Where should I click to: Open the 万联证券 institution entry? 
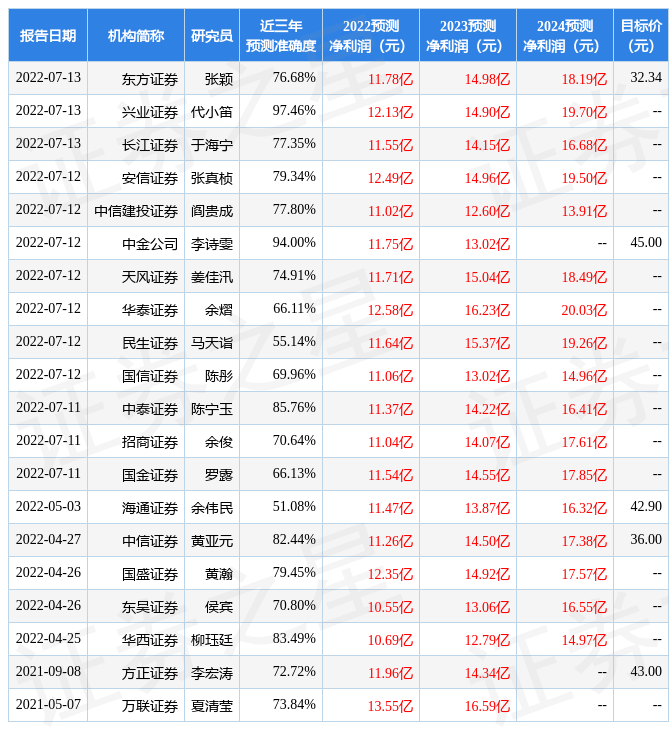149,705
